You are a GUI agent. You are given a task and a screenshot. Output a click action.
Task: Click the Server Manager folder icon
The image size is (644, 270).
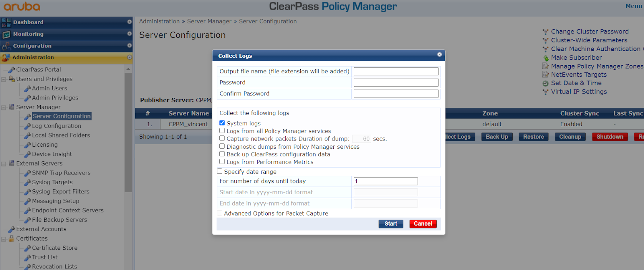[12, 107]
